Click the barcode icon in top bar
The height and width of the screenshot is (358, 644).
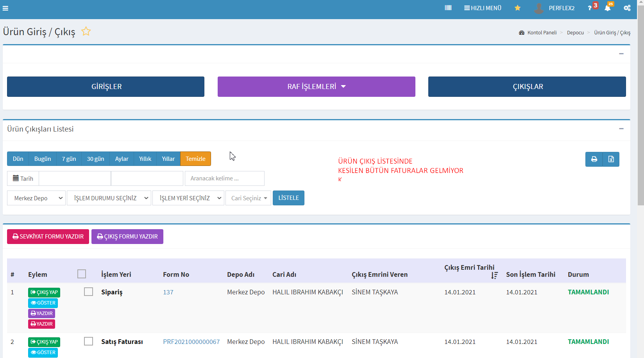(448, 8)
